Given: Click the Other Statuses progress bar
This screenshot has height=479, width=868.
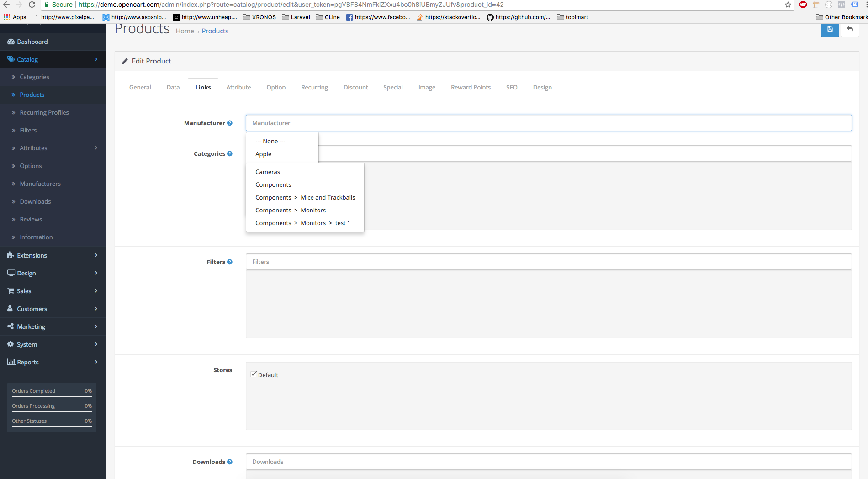Looking at the screenshot, I should click(x=52, y=426).
